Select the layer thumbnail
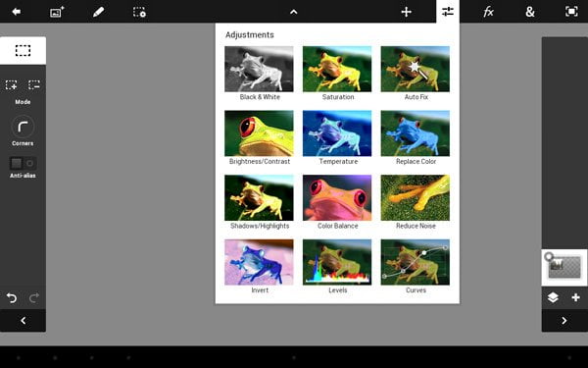The height and width of the screenshot is (368, 588). [x=564, y=267]
